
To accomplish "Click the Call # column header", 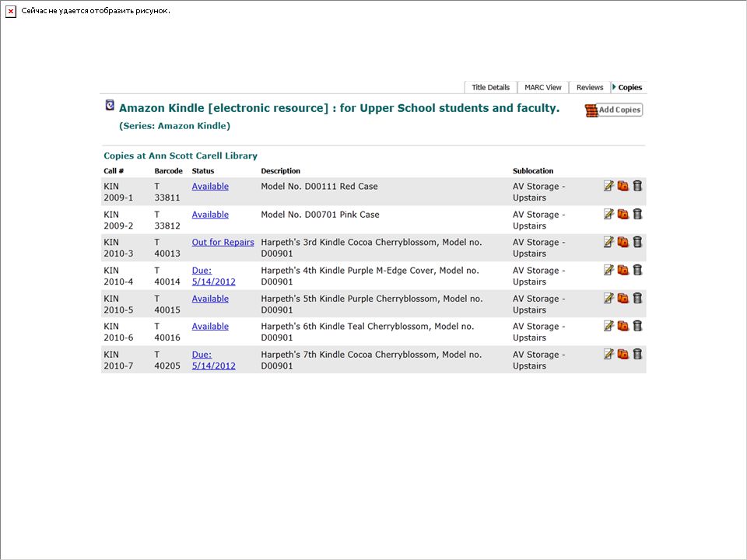I will pyautogui.click(x=114, y=170).
